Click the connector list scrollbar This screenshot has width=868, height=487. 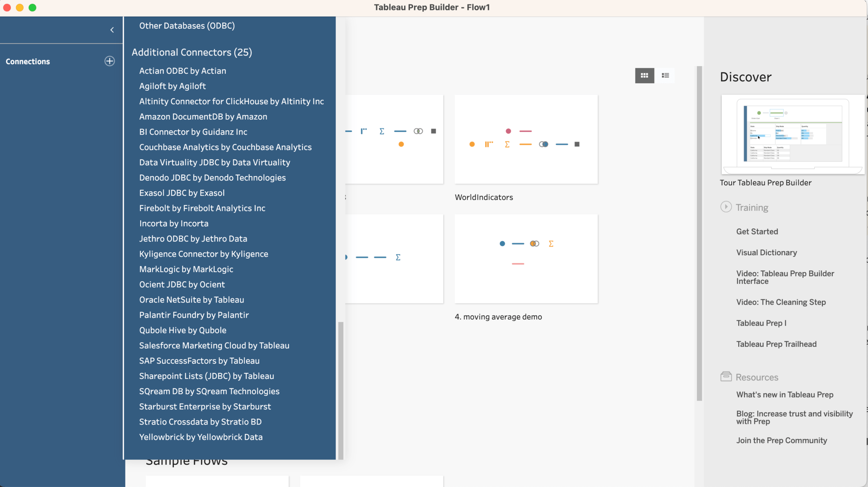pos(341,390)
